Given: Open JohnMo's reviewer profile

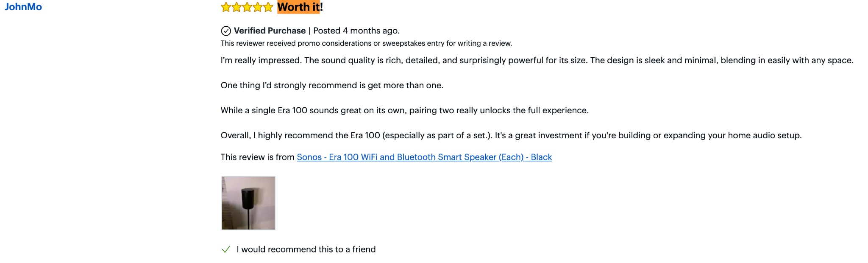Looking at the screenshot, I should (x=23, y=7).
